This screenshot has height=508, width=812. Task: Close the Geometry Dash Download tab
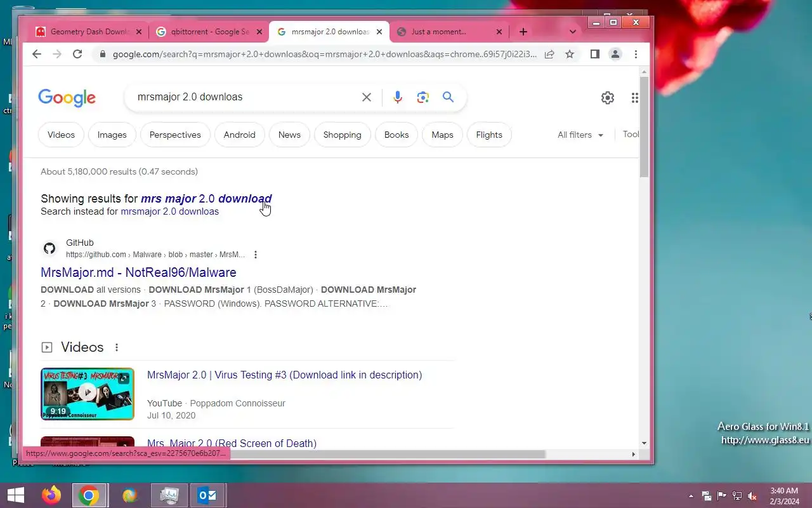pos(140,32)
